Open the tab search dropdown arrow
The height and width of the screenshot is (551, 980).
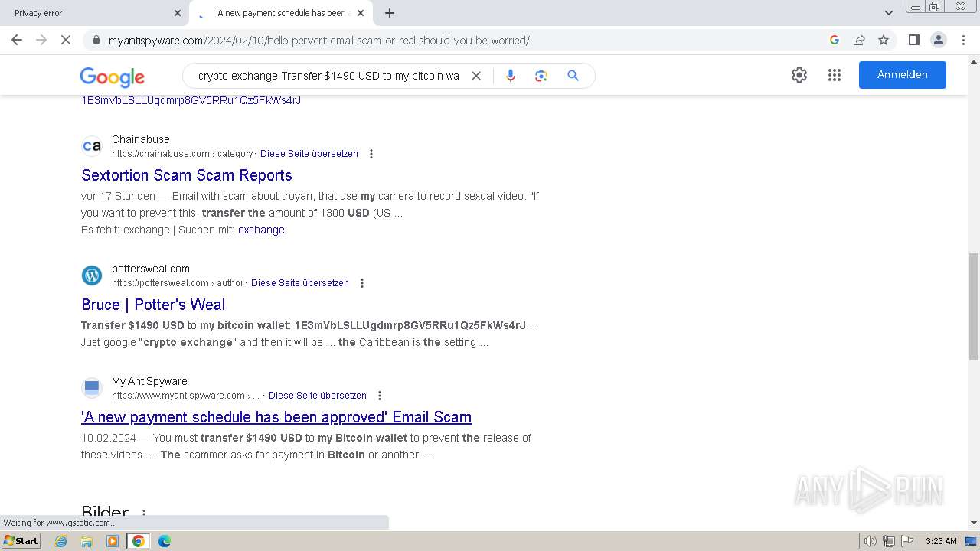click(x=889, y=13)
